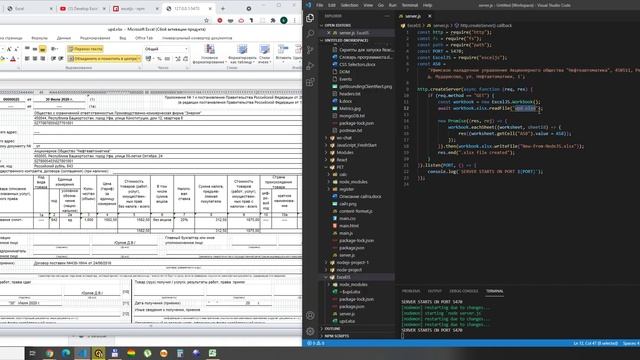Toggle align text left in Excel
Viewport: 640px width, 360px height.
point(27,59)
